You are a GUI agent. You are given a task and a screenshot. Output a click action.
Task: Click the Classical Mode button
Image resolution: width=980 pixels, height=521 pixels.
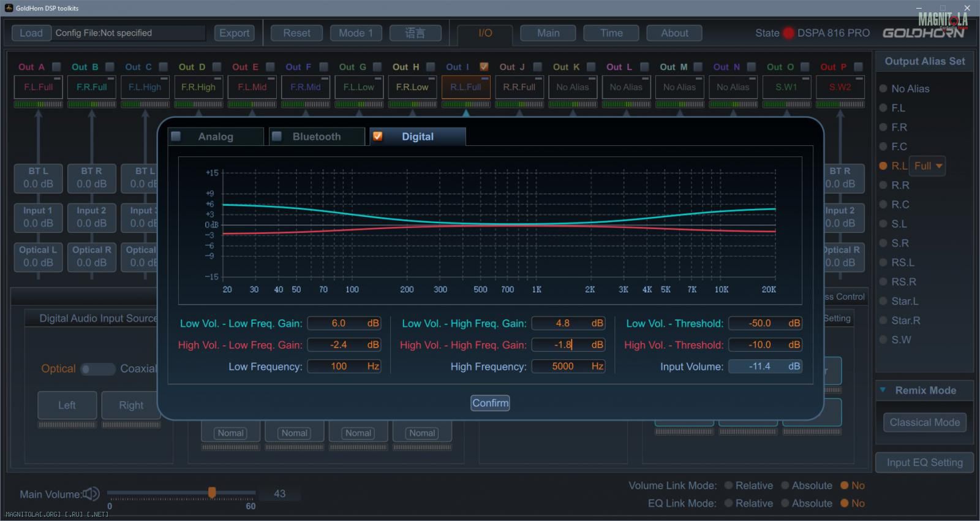click(925, 422)
